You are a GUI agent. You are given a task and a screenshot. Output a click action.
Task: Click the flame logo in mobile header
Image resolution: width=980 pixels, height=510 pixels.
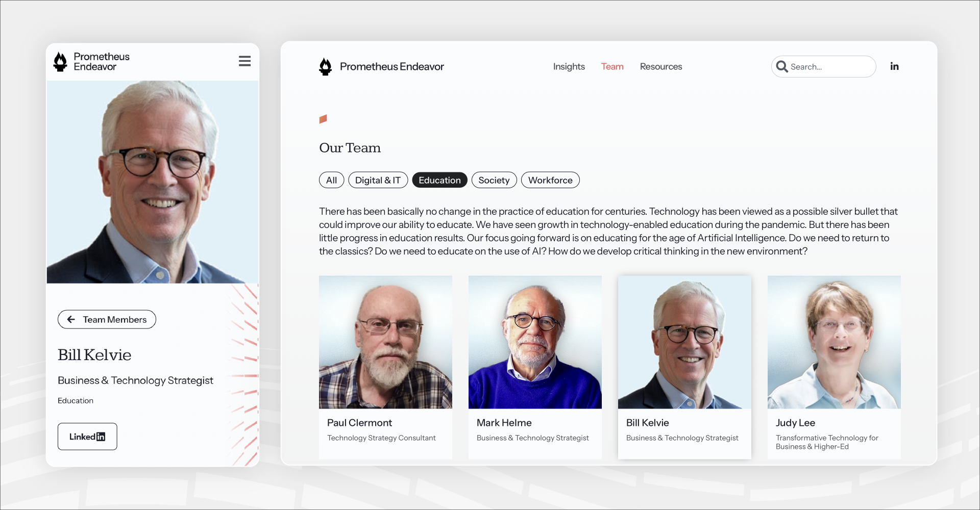pos(60,62)
